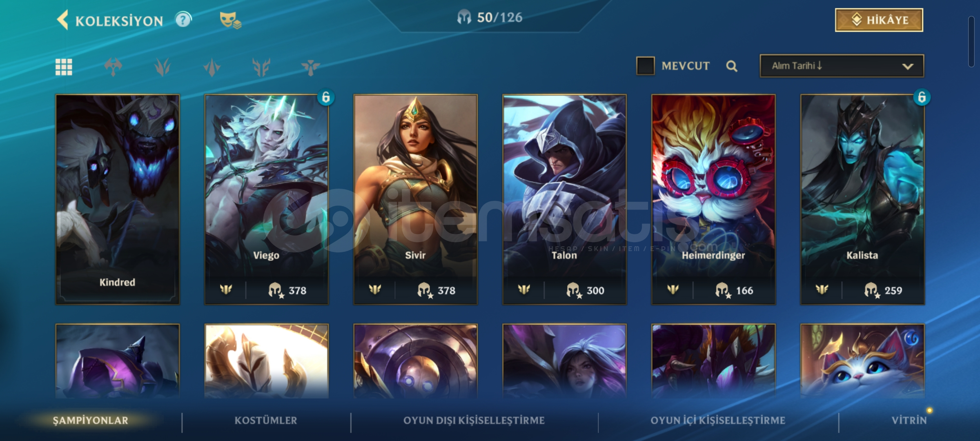Switch to the KOSTÜMLER tab
Screen dimensions: 980x441
[x=266, y=421]
